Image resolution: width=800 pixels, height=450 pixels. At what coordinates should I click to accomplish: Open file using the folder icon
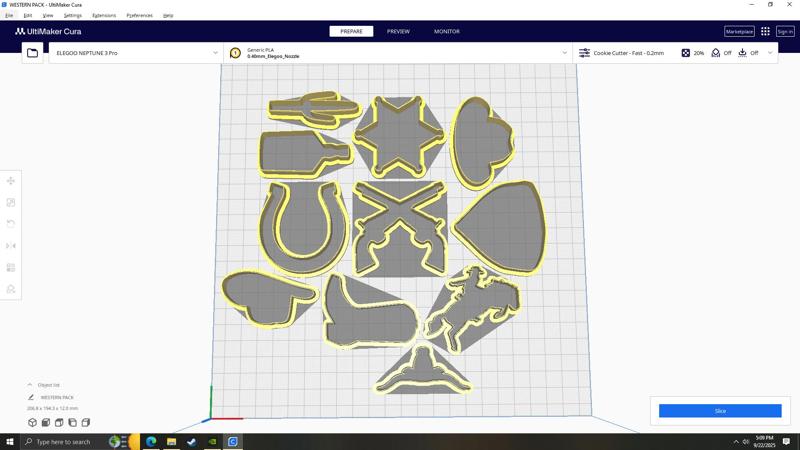click(x=32, y=53)
